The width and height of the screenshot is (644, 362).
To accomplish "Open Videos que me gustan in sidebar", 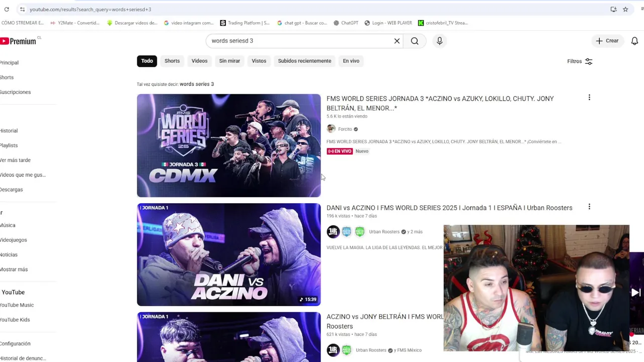I will [23, 175].
